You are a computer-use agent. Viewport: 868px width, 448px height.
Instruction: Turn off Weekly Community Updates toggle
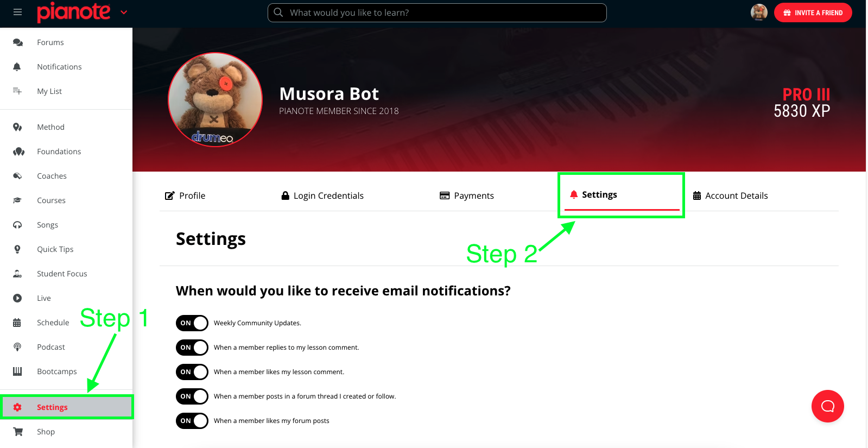(192, 323)
